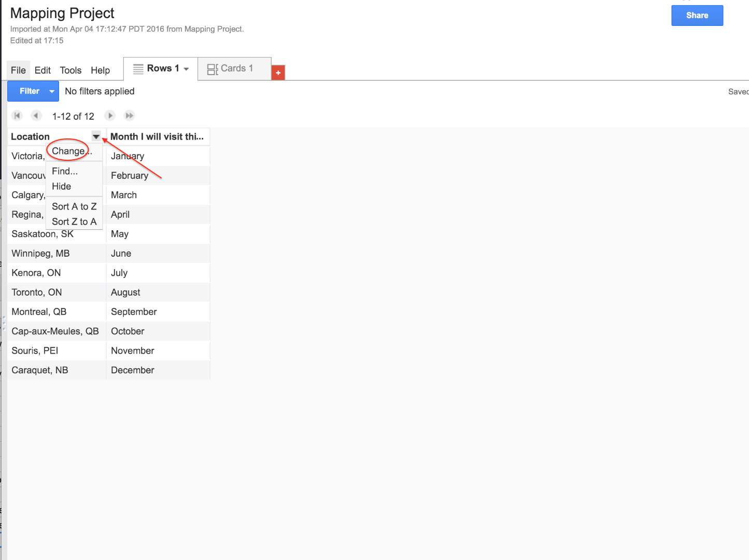The image size is (749, 560).
Task: Click the card layout icon on Cards 1 tab
Action: (x=212, y=68)
